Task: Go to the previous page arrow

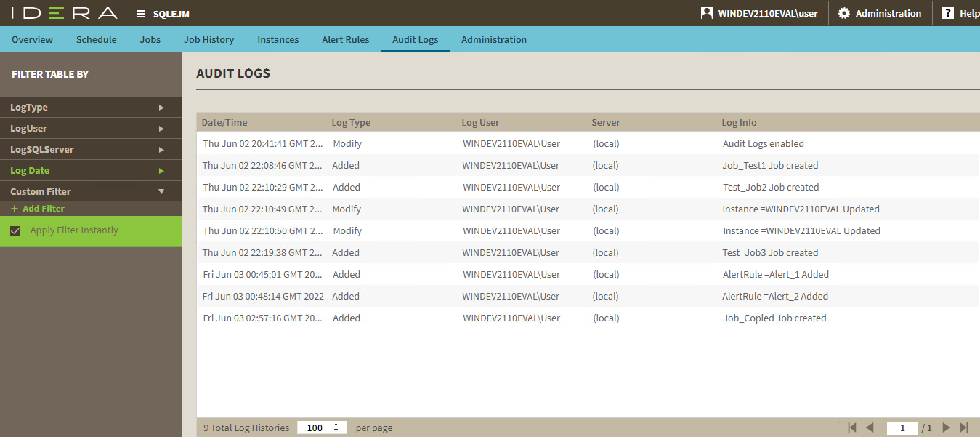Action: click(870, 428)
